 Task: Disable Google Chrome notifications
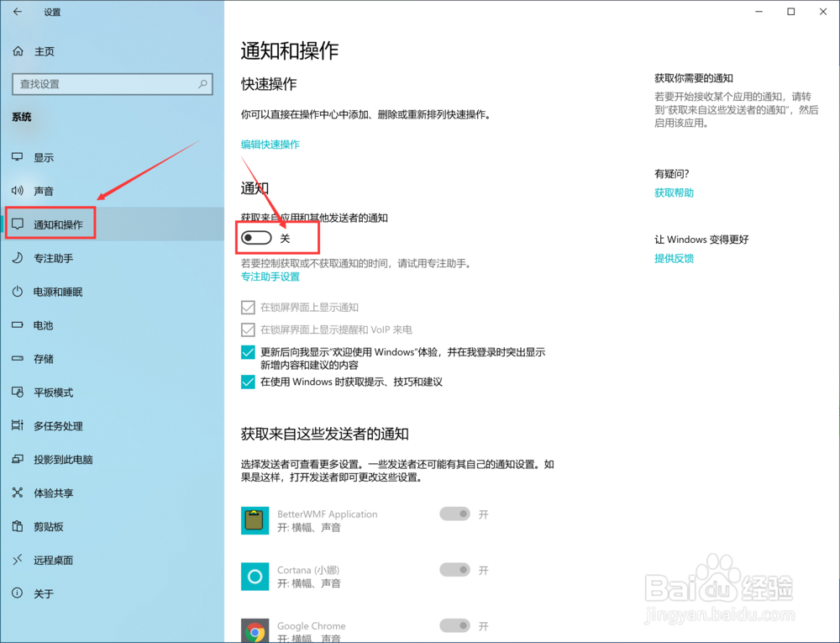[454, 626]
